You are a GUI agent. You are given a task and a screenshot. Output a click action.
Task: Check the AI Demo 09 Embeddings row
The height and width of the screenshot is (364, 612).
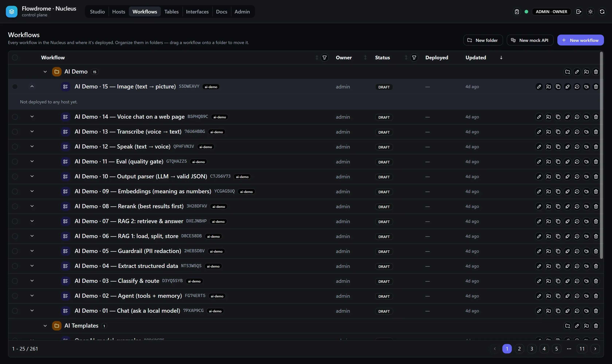click(15, 192)
